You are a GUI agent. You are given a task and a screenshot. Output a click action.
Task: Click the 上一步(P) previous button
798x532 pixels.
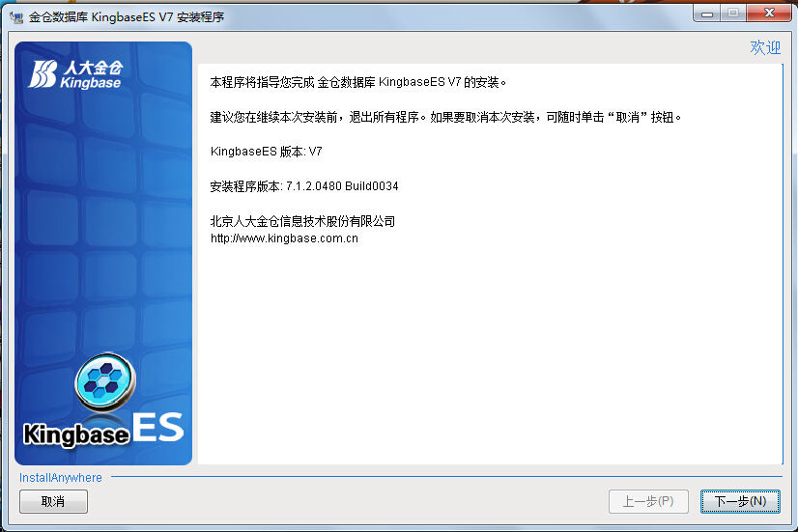648,501
